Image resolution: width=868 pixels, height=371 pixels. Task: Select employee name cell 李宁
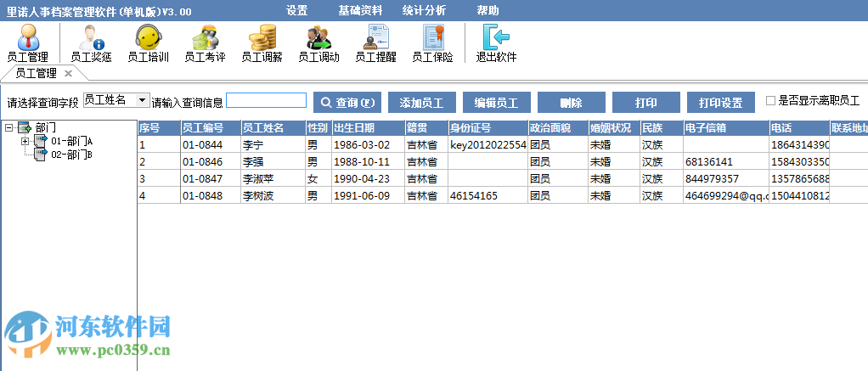pyautogui.click(x=273, y=145)
